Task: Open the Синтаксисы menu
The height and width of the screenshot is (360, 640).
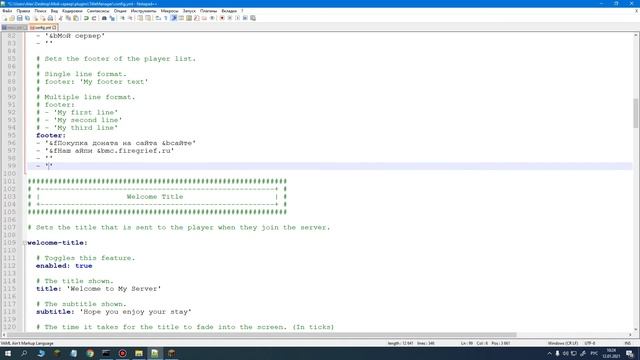Action: coord(98,11)
